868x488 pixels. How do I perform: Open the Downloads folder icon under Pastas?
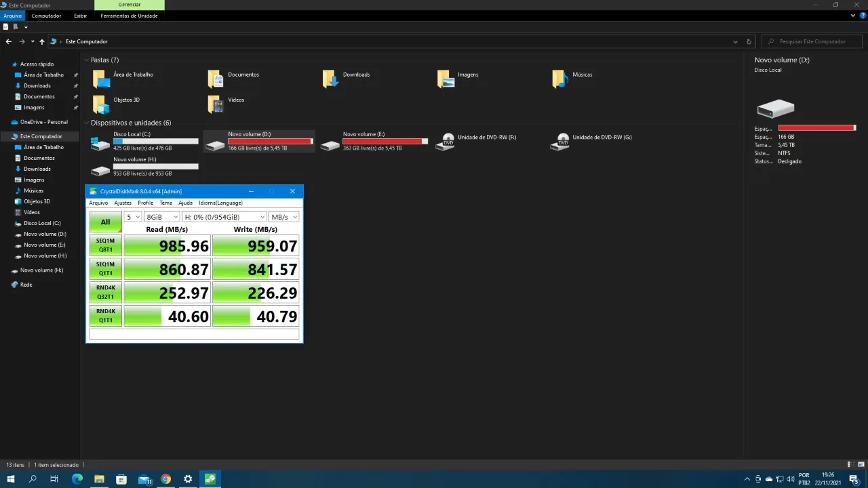(x=330, y=79)
